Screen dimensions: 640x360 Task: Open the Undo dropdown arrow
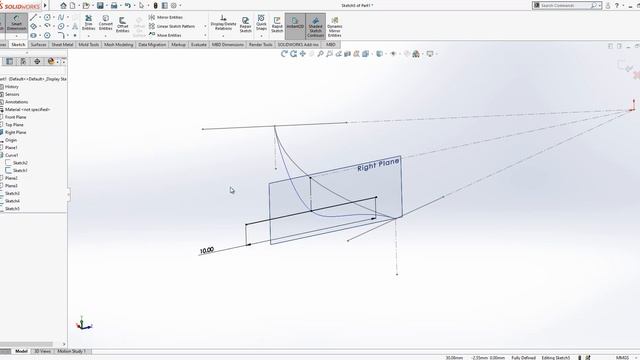coord(134,5)
